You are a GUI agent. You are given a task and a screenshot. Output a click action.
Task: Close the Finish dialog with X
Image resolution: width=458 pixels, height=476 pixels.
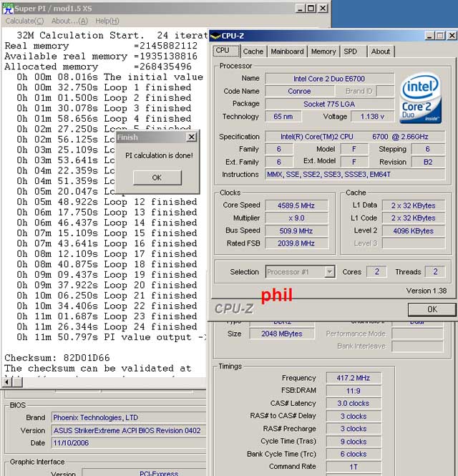191,137
